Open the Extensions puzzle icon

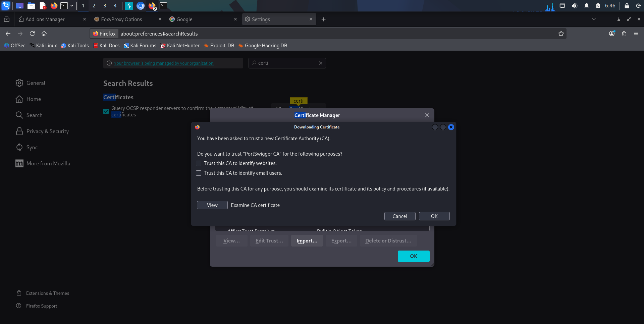624,34
